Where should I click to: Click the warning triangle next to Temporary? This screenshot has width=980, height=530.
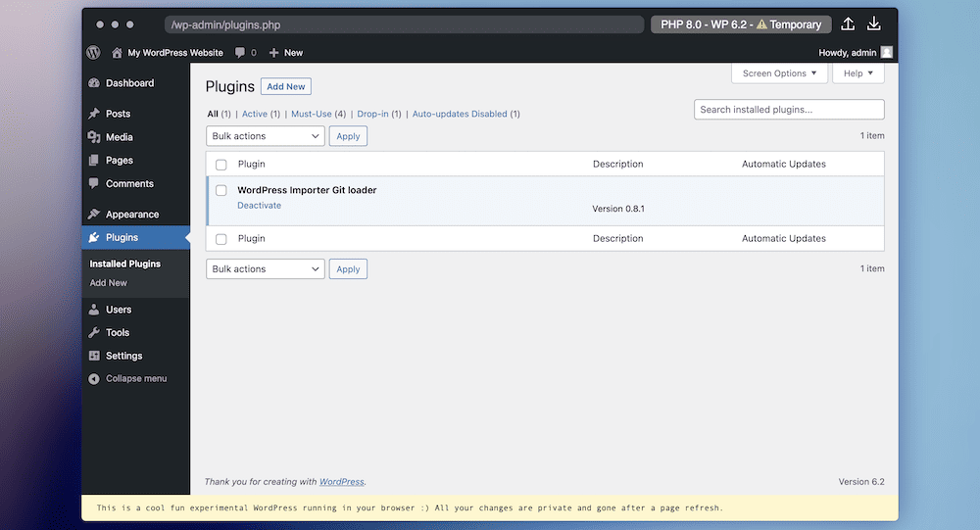761,24
